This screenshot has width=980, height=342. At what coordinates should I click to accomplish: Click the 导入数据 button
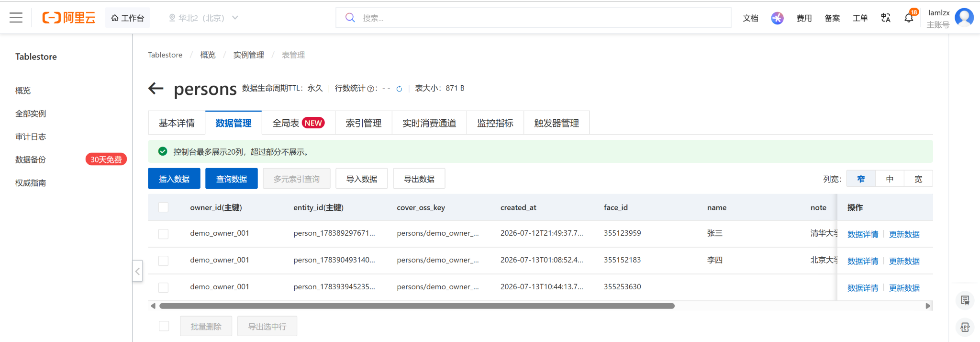click(362, 179)
